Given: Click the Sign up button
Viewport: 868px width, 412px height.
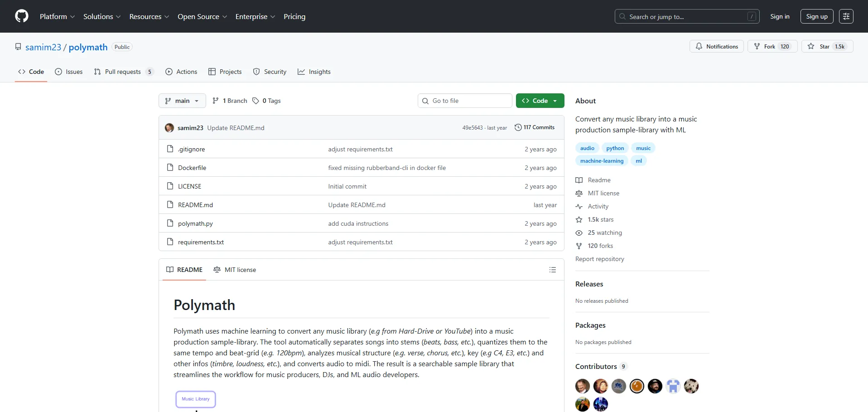Looking at the screenshot, I should tap(816, 16).
